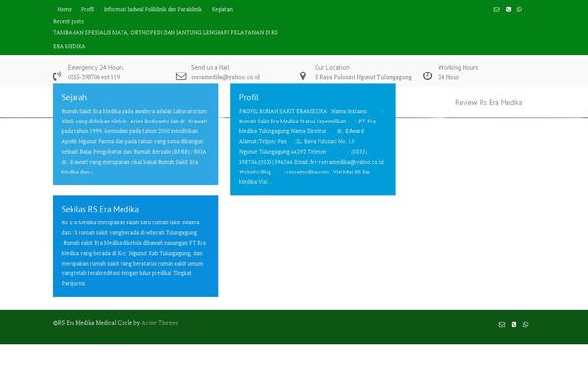Screen dimensions: 588x392
Task: Click the header WhatsApp icon
Action: [519, 10]
